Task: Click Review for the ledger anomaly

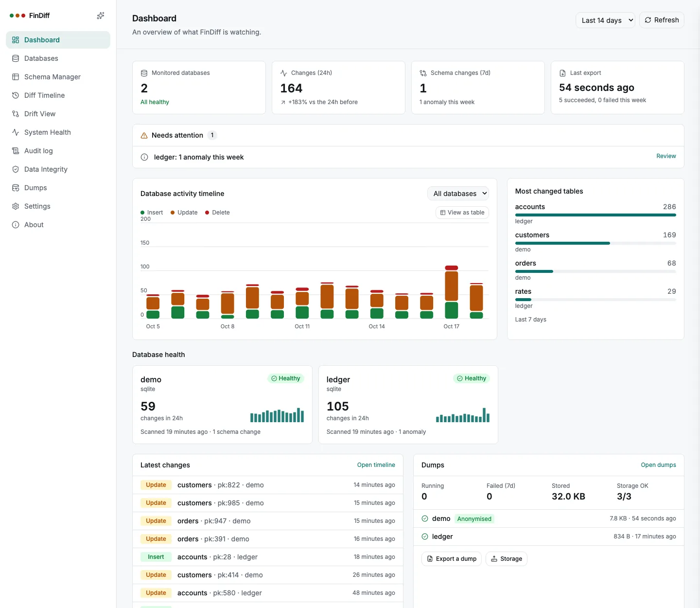Action: 666,156
